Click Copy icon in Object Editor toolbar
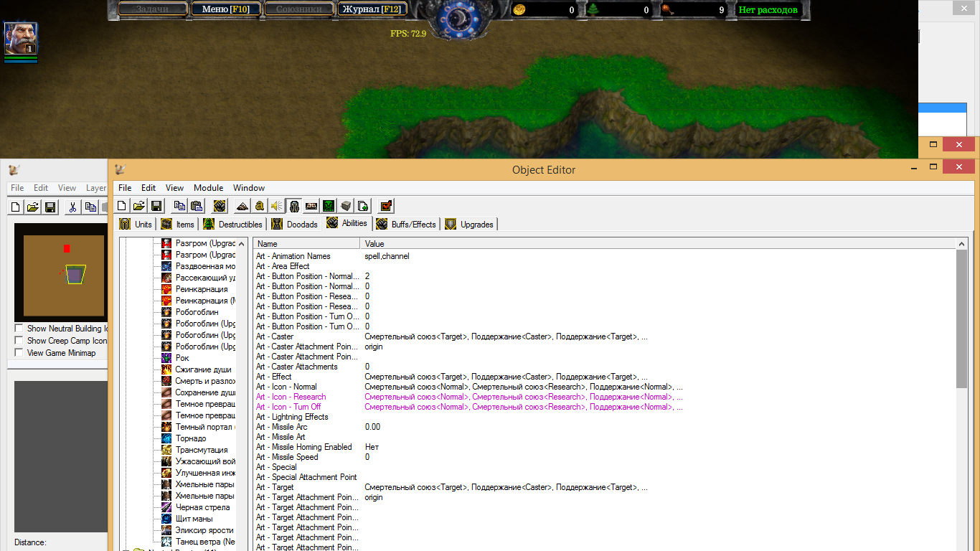The width and height of the screenshot is (980, 551). 180,206
